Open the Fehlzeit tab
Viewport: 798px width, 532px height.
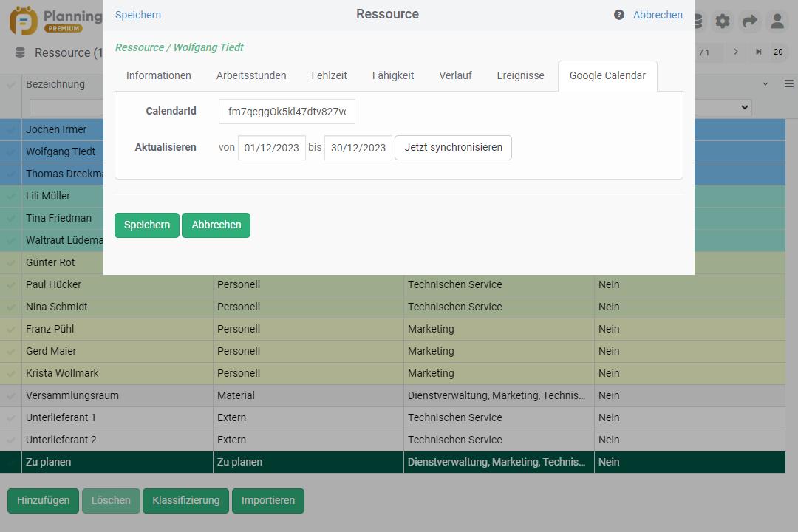click(329, 75)
